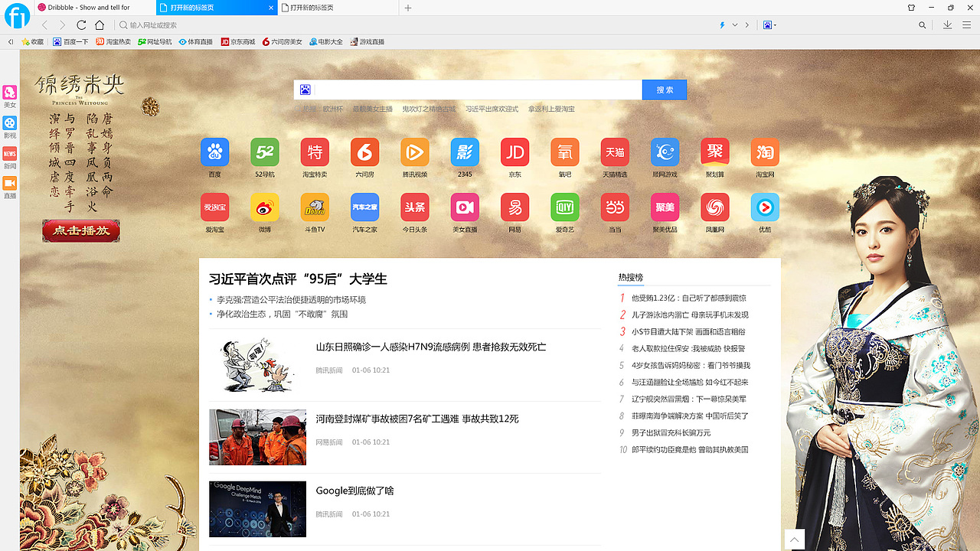Open 爱奇艺 video site icon

564,207
